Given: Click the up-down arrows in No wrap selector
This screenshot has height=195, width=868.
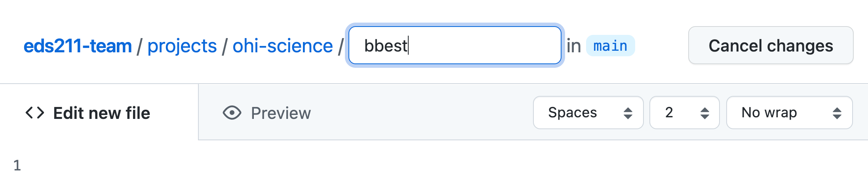Looking at the screenshot, I should (x=837, y=113).
